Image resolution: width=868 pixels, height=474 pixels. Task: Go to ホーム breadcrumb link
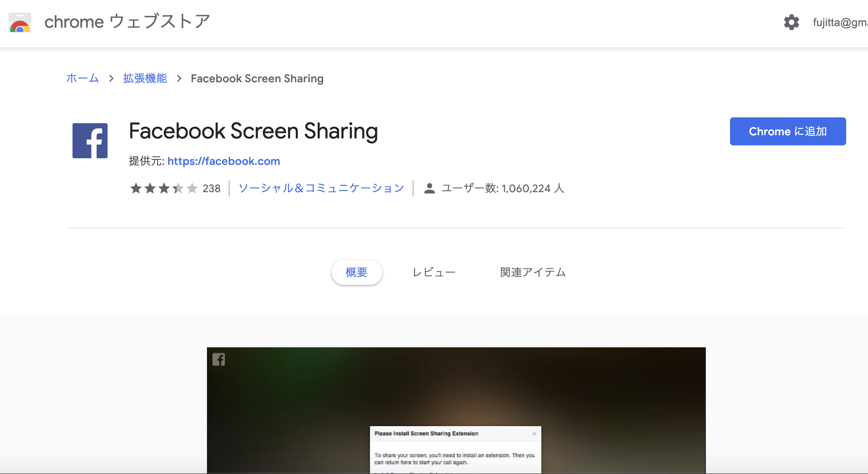[x=83, y=78]
